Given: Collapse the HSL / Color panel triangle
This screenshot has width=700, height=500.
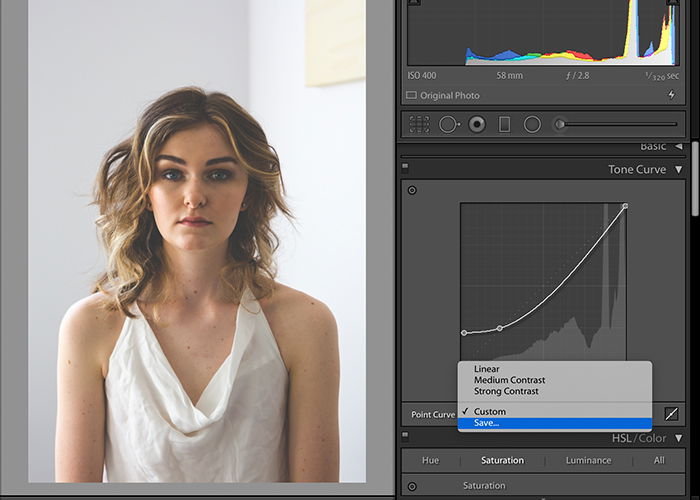Looking at the screenshot, I should tap(679, 438).
